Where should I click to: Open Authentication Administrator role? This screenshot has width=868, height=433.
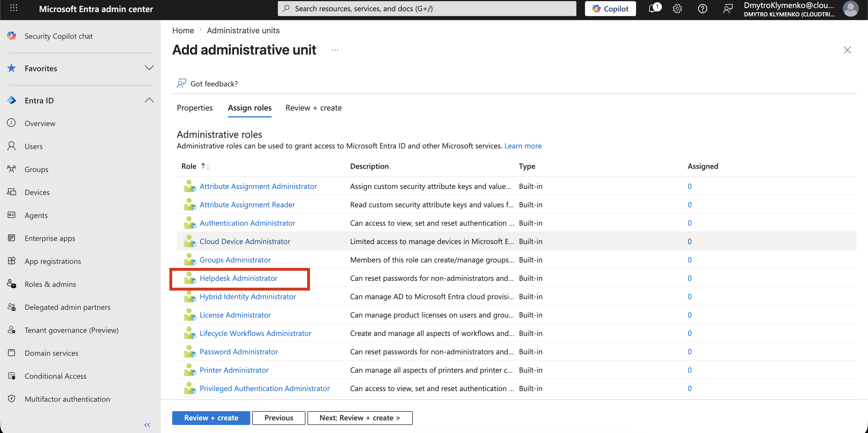247,223
